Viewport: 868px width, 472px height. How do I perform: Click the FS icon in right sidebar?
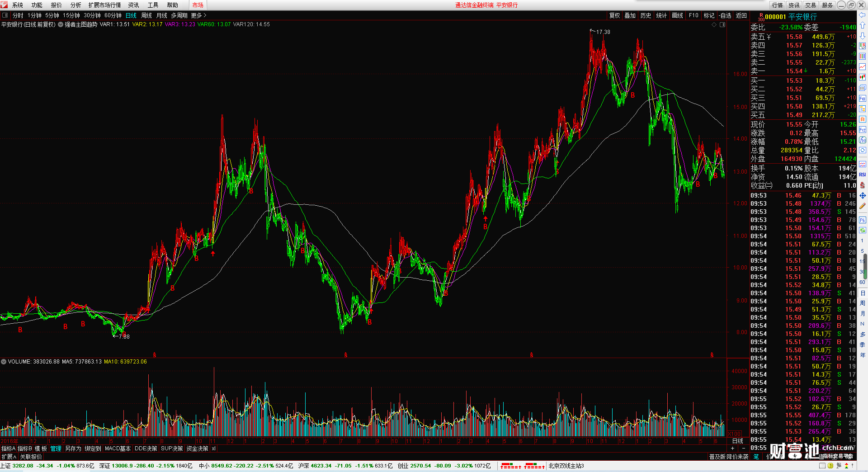click(x=863, y=220)
